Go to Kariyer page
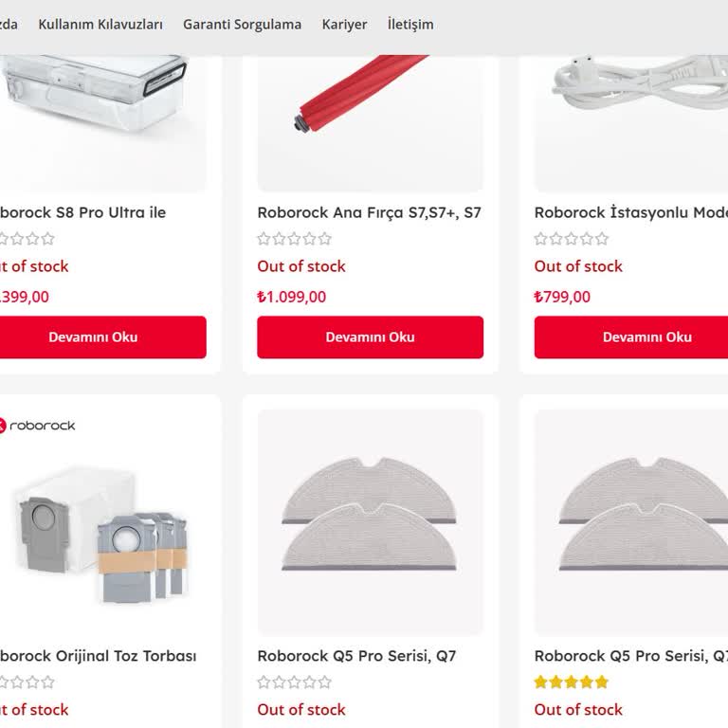 344,25
